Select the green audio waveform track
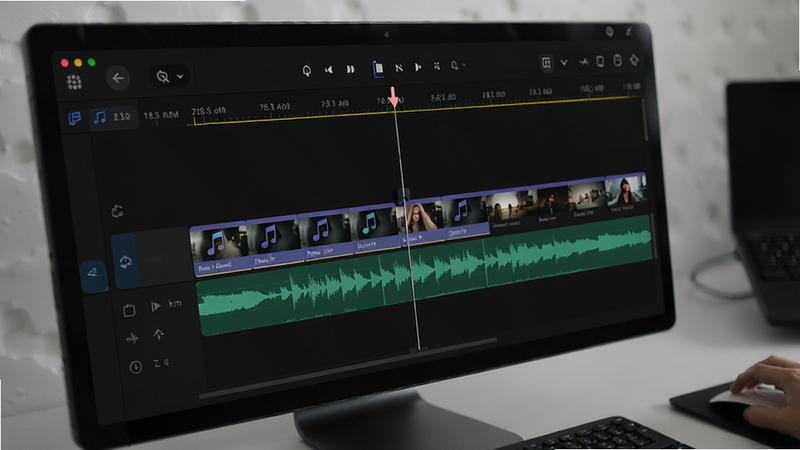 [x=424, y=274]
